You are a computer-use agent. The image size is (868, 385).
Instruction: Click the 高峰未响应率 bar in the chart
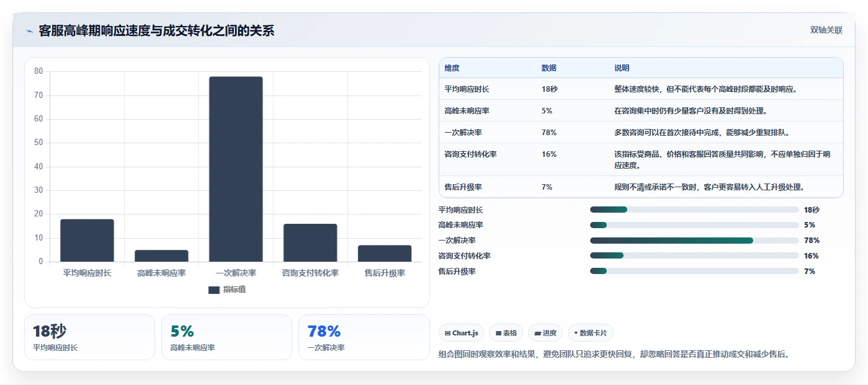click(161, 255)
